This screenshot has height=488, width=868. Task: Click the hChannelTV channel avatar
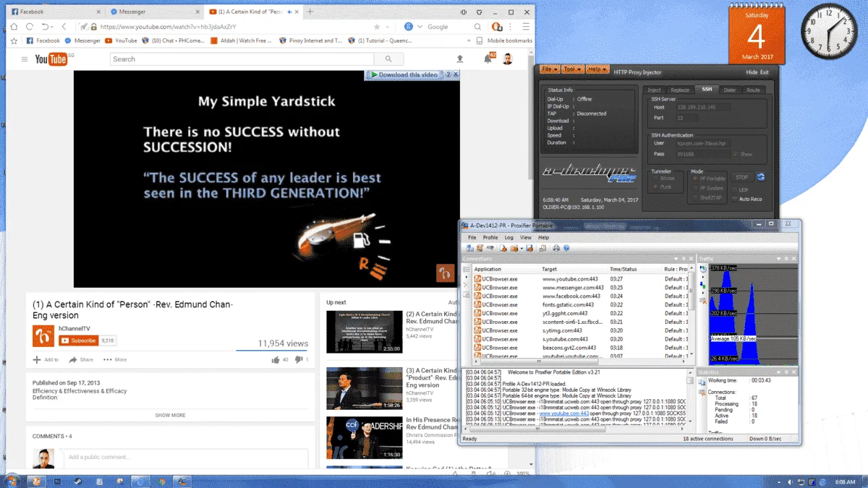click(43, 335)
